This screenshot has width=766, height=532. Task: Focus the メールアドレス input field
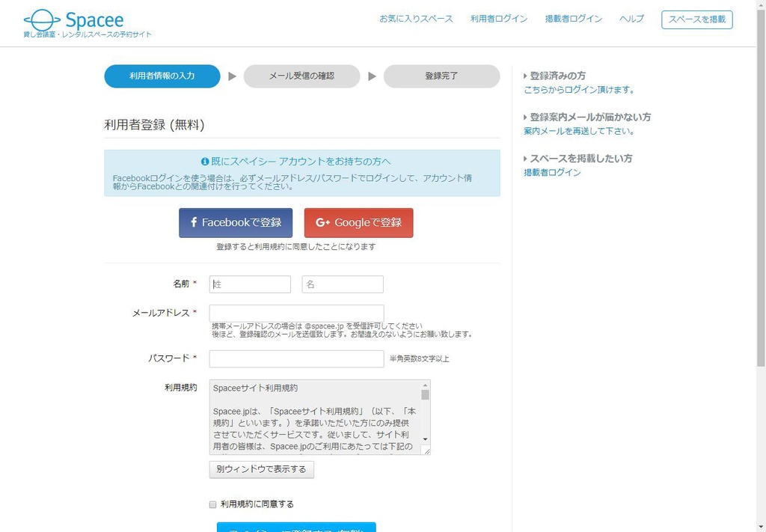[x=296, y=314]
